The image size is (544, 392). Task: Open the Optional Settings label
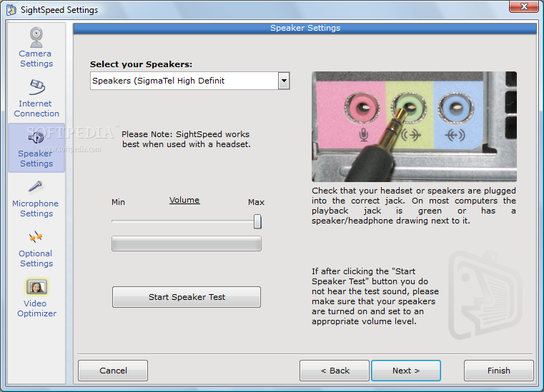click(x=36, y=258)
